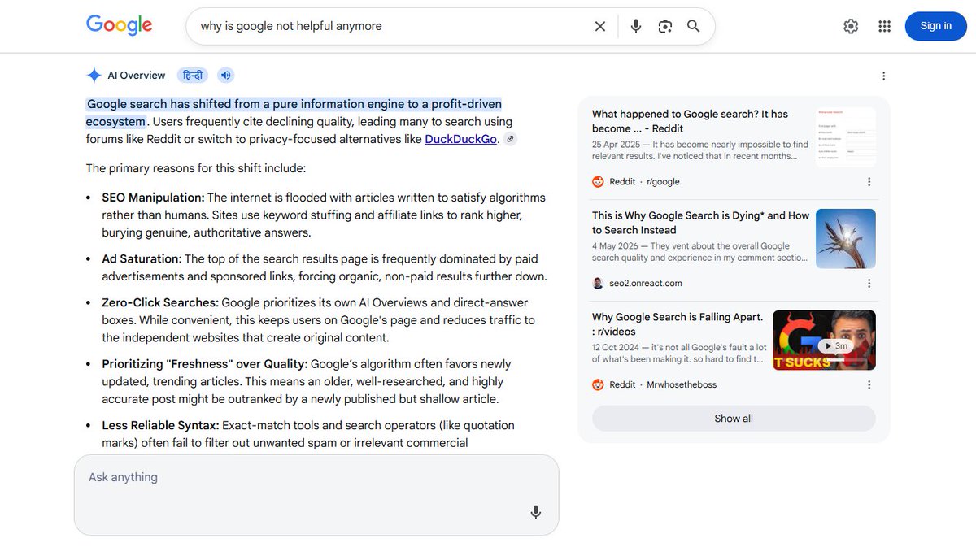976x560 pixels.
Task: Click the Show all sources button
Action: tap(734, 419)
